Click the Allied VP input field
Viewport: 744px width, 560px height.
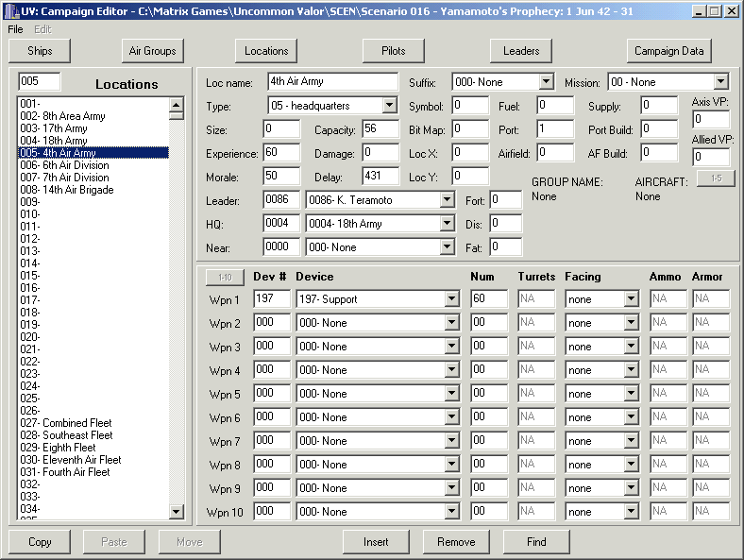coord(711,157)
